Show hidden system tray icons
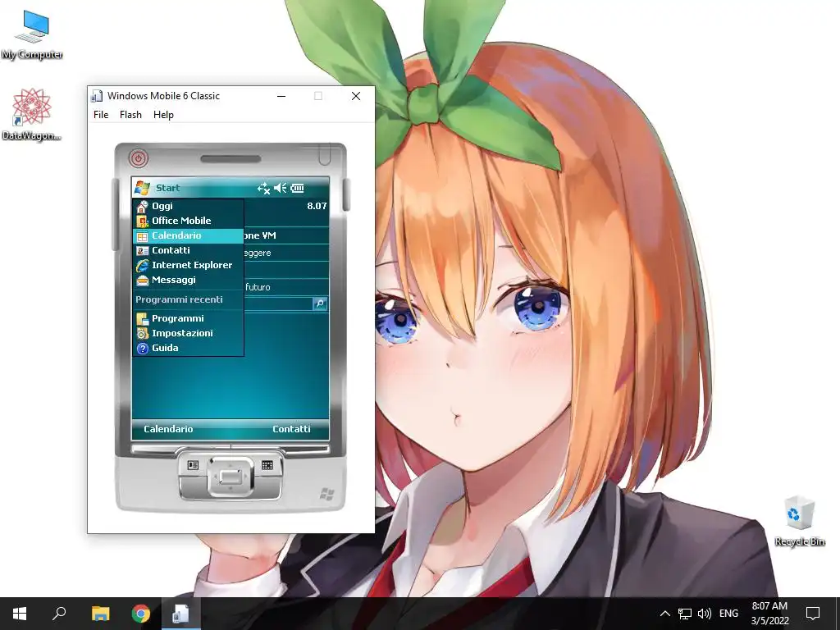 (x=664, y=614)
